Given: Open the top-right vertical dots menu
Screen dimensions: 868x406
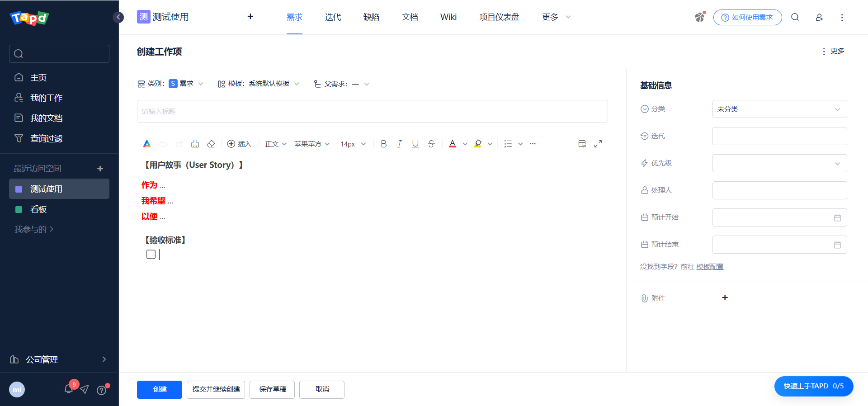Looking at the screenshot, I should 842,17.
